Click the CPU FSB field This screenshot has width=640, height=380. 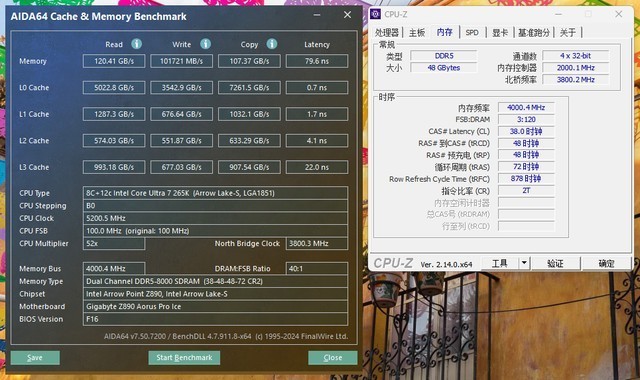pos(215,231)
